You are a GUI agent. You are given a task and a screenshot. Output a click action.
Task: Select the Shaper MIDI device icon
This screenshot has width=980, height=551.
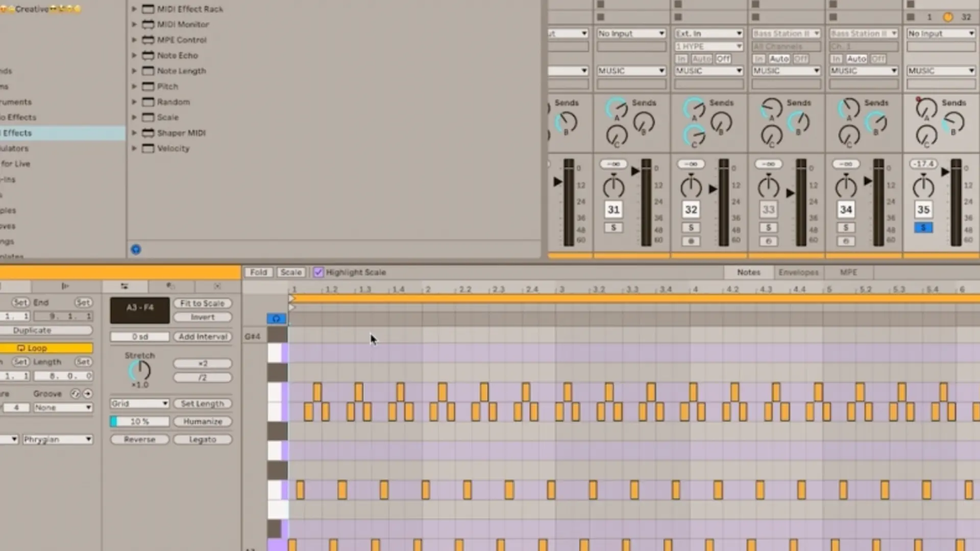click(x=148, y=133)
